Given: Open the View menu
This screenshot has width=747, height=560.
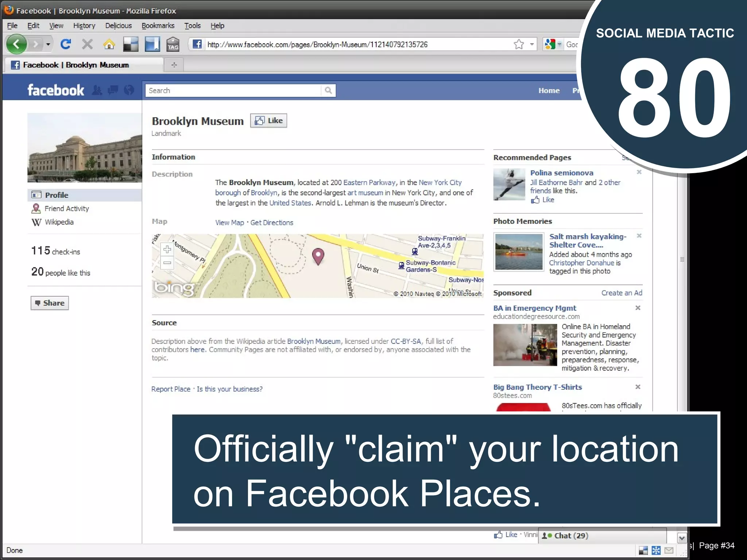Looking at the screenshot, I should pyautogui.click(x=56, y=26).
